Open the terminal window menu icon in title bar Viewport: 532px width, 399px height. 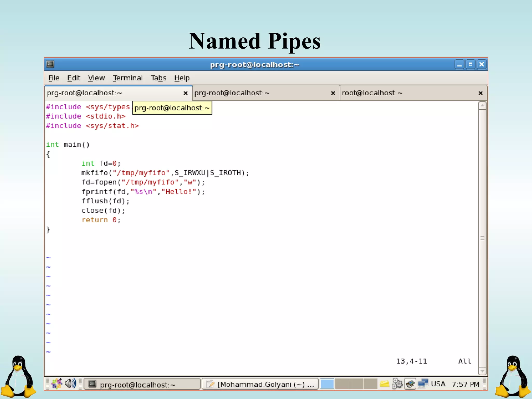[50, 64]
